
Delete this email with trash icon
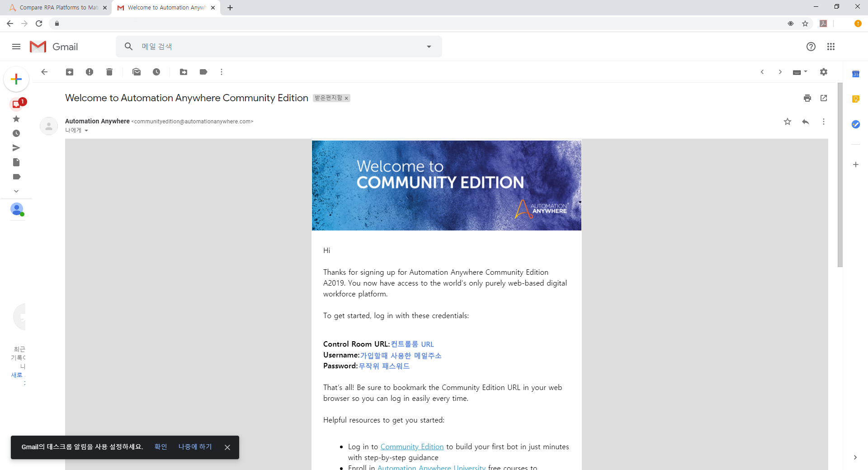pos(109,72)
